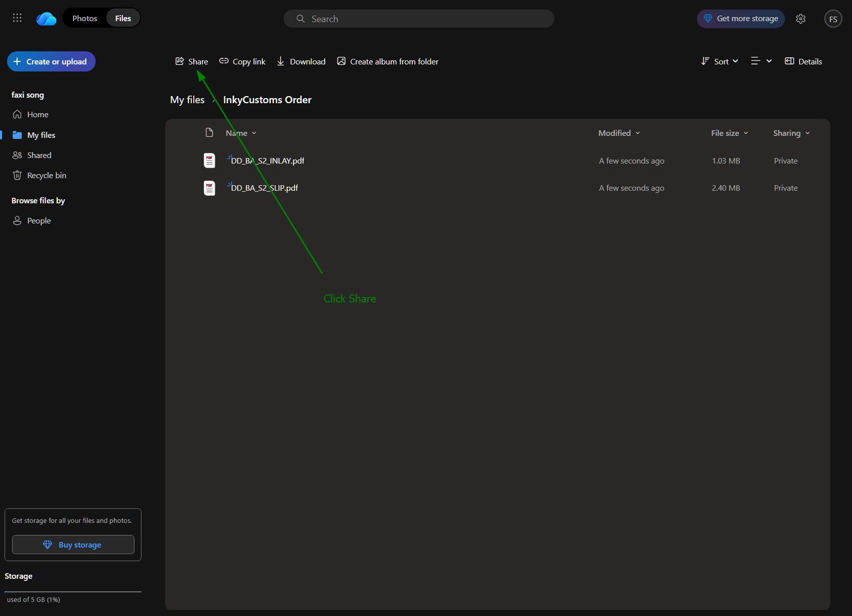The image size is (852, 616).
Task: Click the Download arrow icon
Action: (x=280, y=61)
